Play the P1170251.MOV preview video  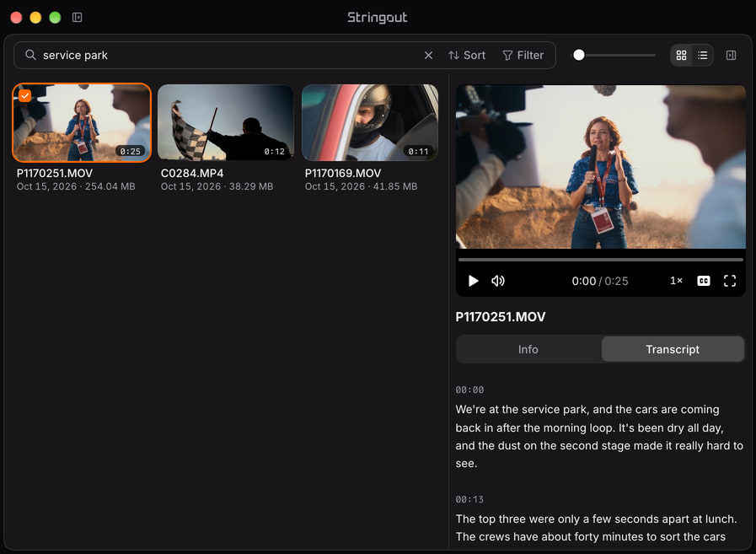(x=473, y=281)
